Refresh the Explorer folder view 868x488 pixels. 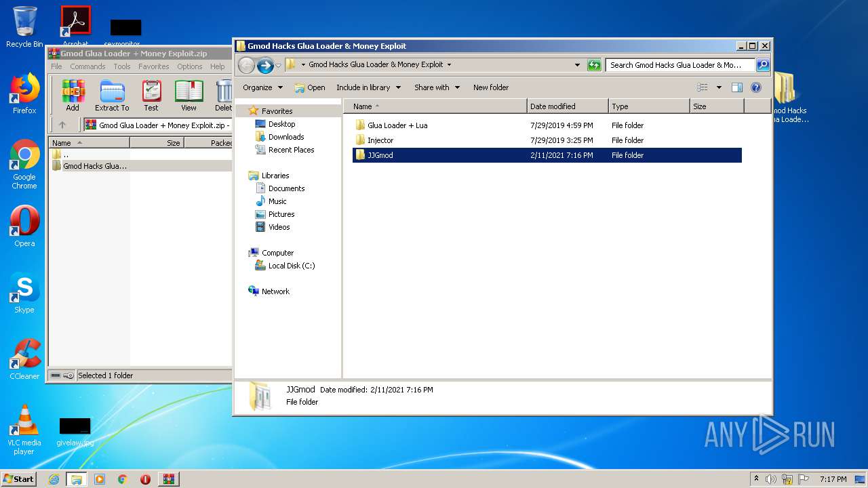(x=594, y=65)
